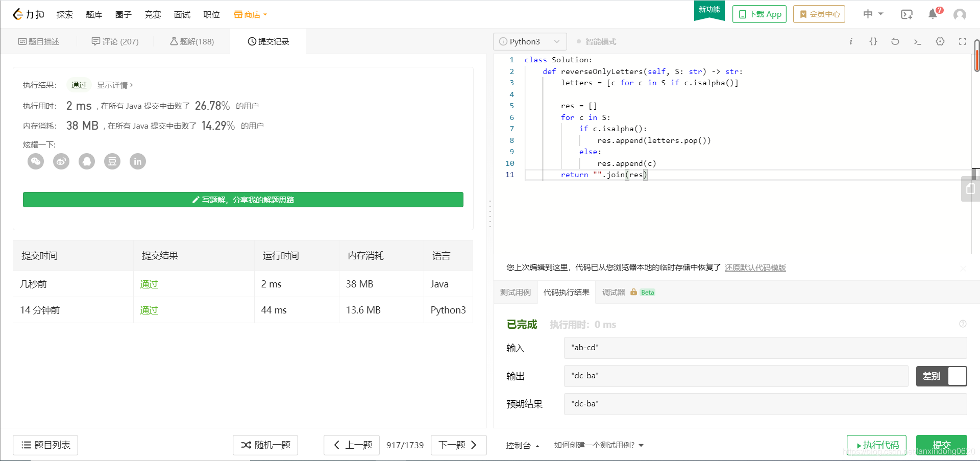Open the 测试用例 tab

pyautogui.click(x=516, y=292)
